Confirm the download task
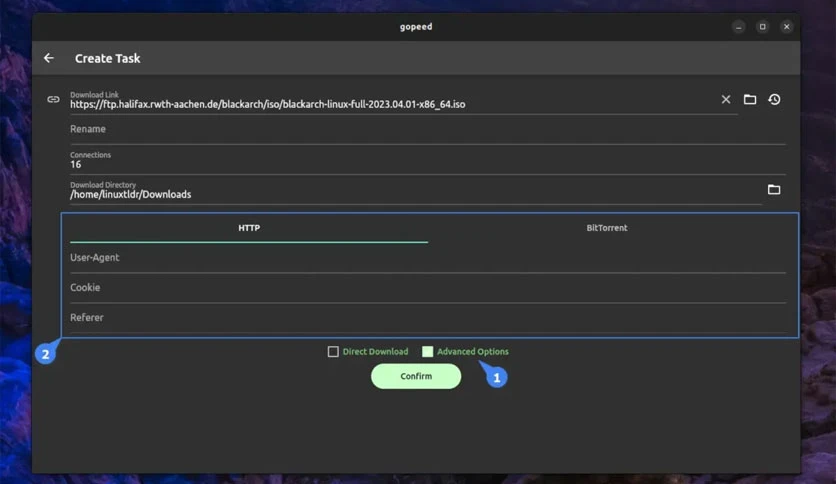This screenshot has width=836, height=484. [x=416, y=376]
